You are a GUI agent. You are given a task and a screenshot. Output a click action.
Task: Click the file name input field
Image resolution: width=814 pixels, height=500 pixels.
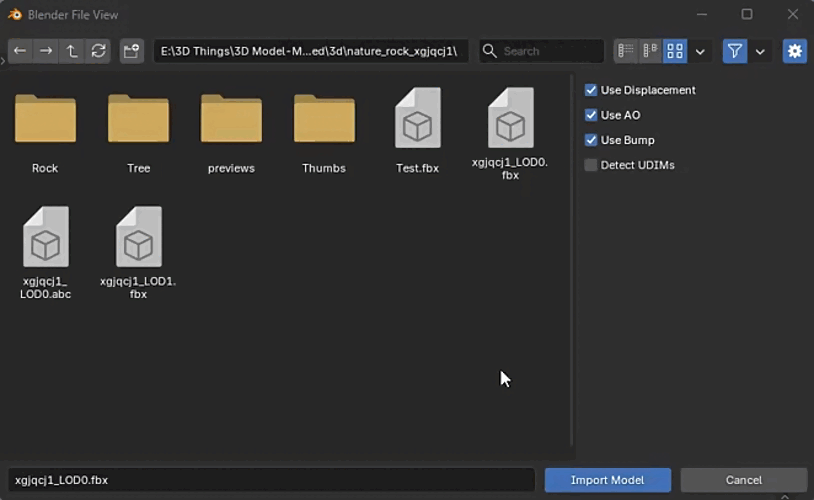272,480
